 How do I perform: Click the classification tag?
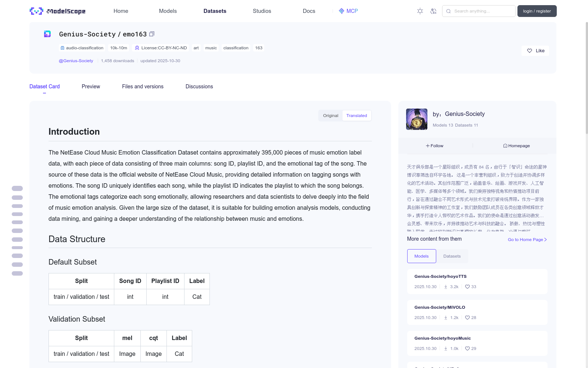[236, 48]
